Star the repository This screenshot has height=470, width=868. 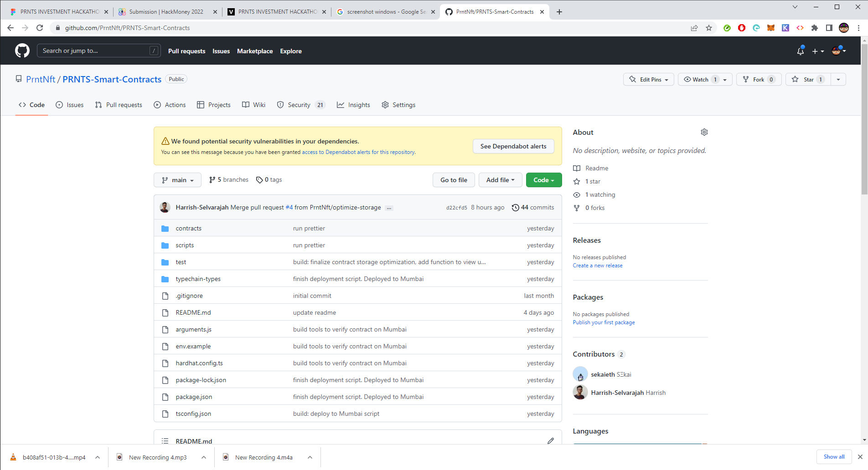(808, 79)
